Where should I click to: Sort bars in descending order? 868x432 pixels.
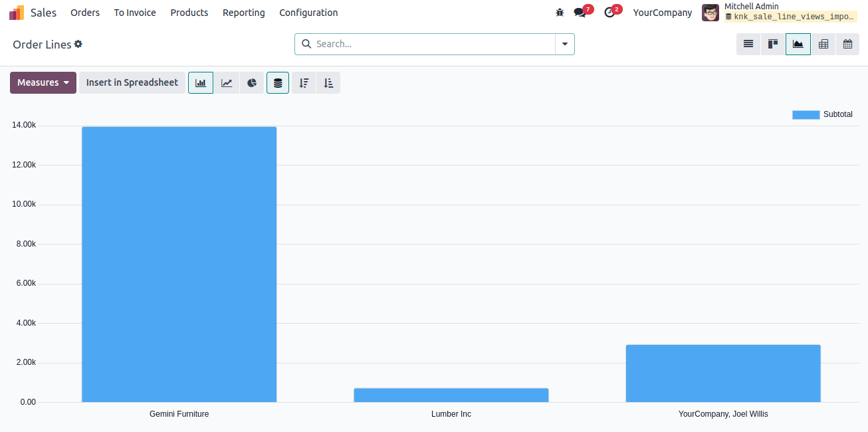pyautogui.click(x=304, y=82)
